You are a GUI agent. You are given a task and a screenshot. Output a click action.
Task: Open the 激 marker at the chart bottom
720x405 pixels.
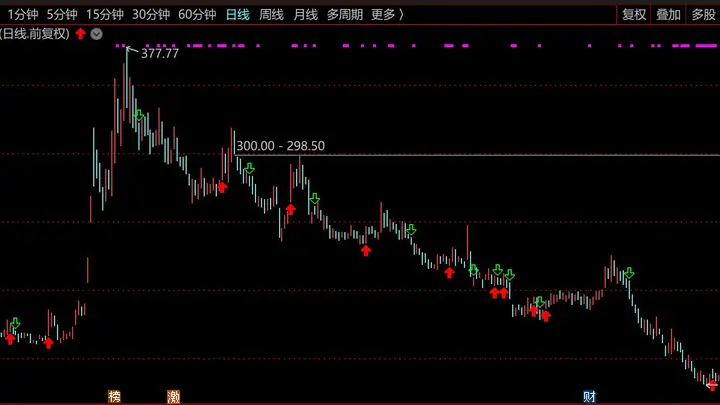pyautogui.click(x=174, y=396)
